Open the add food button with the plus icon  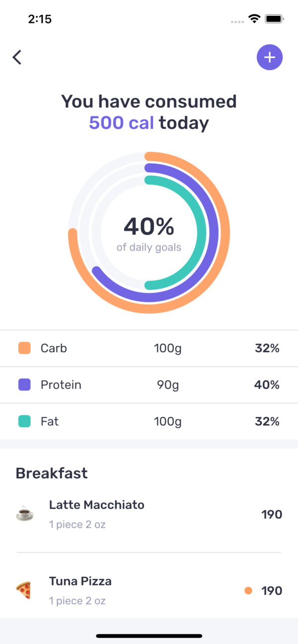(x=269, y=57)
